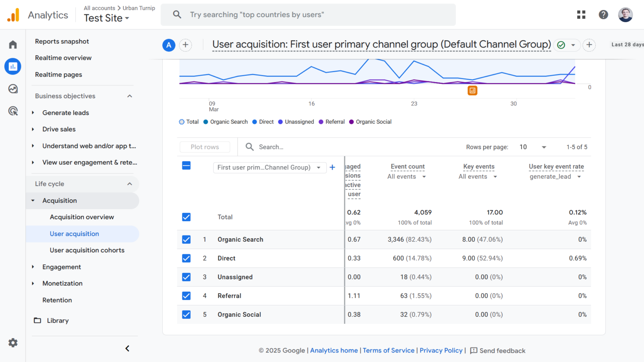Select the Reports icon in the sidebar
Image resolution: width=644 pixels, height=362 pixels.
[13, 66]
